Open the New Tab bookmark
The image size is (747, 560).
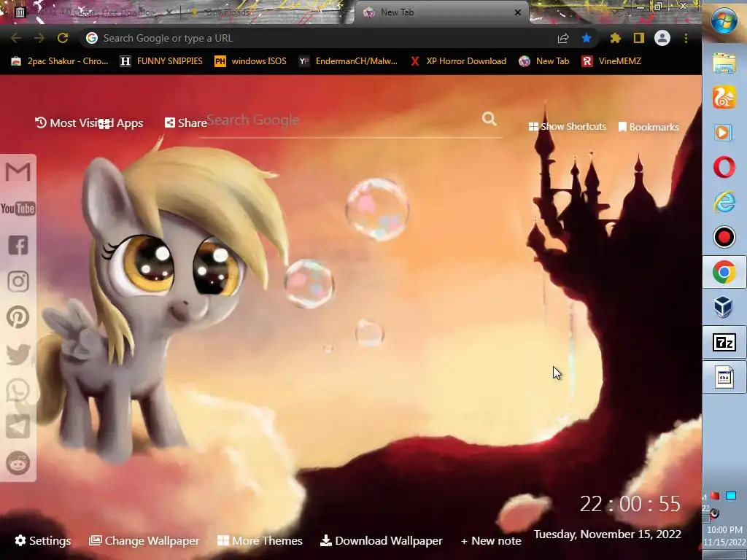coord(544,61)
